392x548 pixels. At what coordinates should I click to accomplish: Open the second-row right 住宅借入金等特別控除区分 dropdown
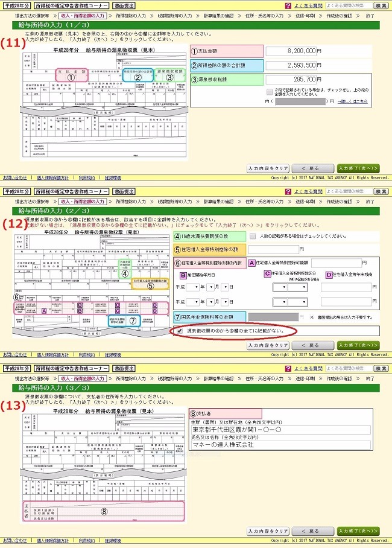(298, 302)
